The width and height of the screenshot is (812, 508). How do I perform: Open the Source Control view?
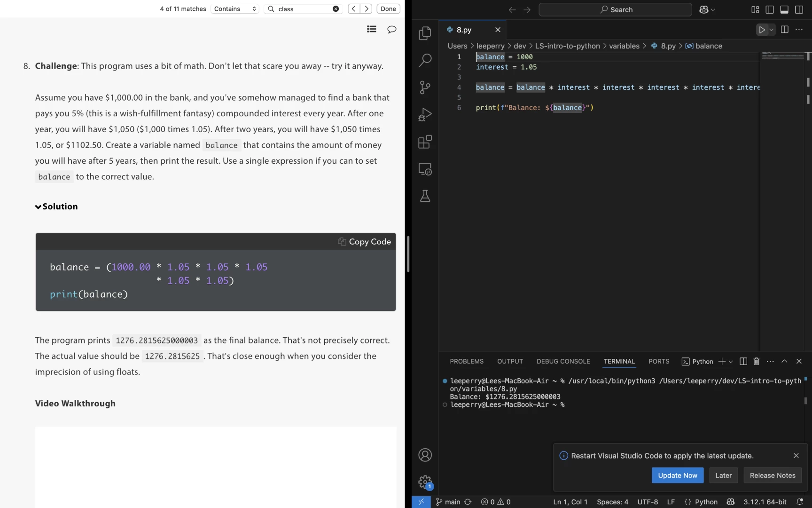pyautogui.click(x=425, y=87)
